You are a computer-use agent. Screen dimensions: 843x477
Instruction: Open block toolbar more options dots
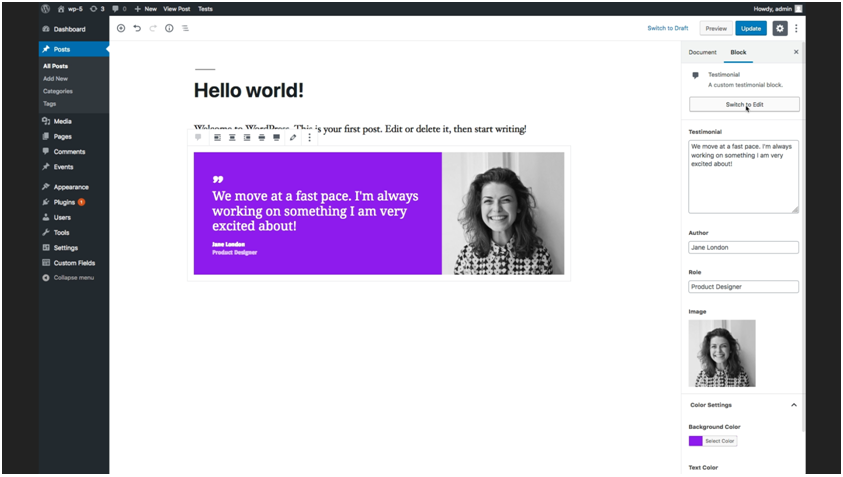click(309, 137)
